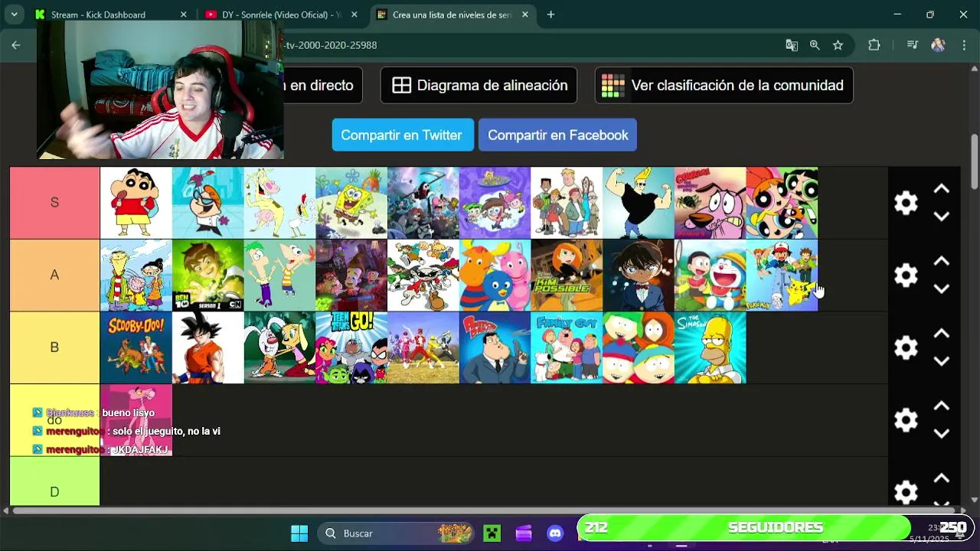Move tier S row up
The width and height of the screenshot is (980, 551).
click(942, 189)
